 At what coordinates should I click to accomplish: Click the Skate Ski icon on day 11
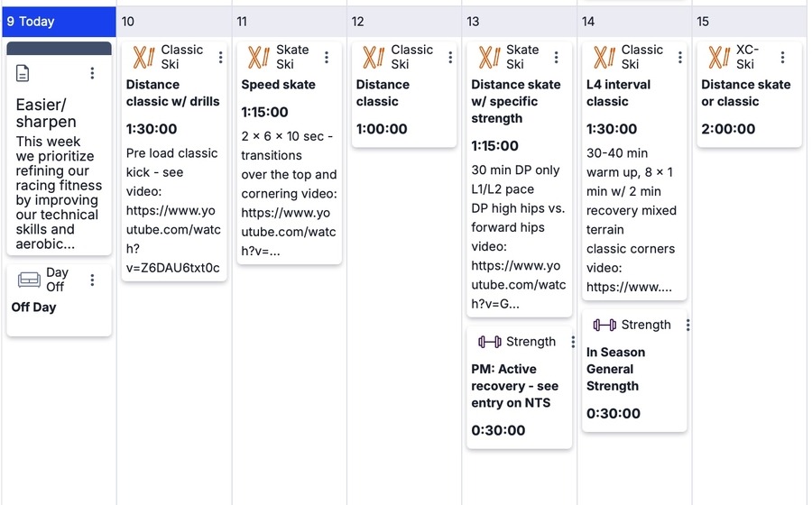click(x=258, y=58)
